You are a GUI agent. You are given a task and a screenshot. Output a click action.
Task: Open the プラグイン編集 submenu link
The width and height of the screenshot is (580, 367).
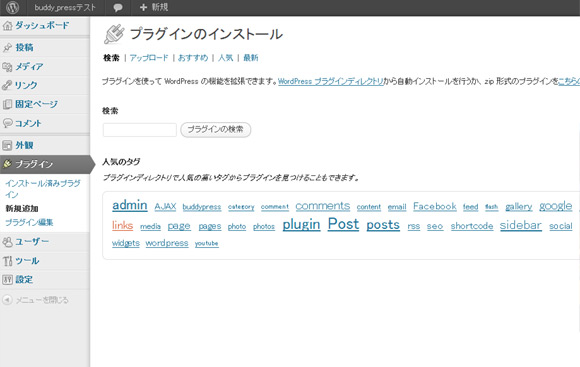pyautogui.click(x=29, y=222)
